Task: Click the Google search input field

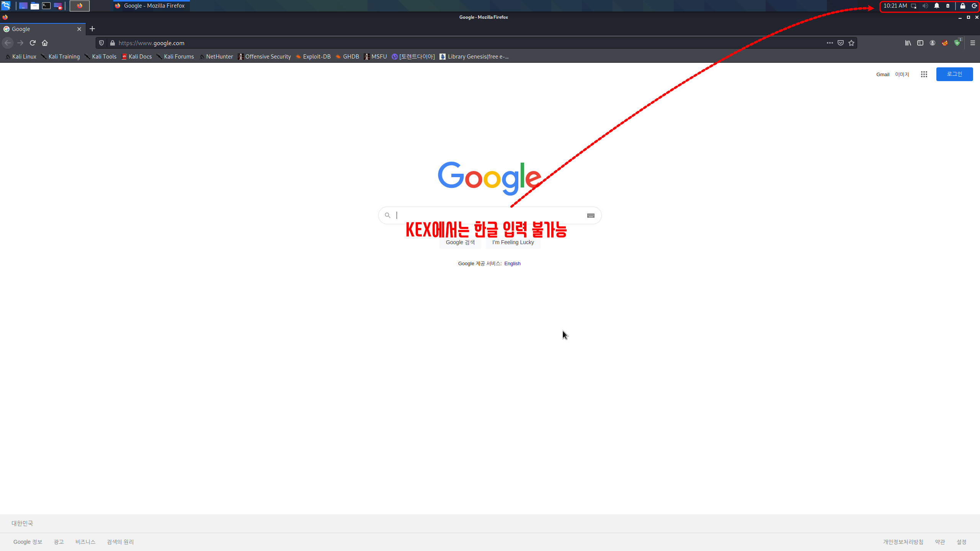Action: (x=486, y=215)
